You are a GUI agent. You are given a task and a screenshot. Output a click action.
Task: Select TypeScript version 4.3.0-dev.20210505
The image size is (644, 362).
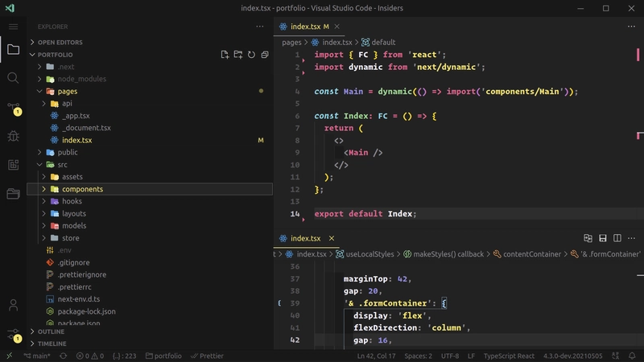pyautogui.click(x=572, y=356)
